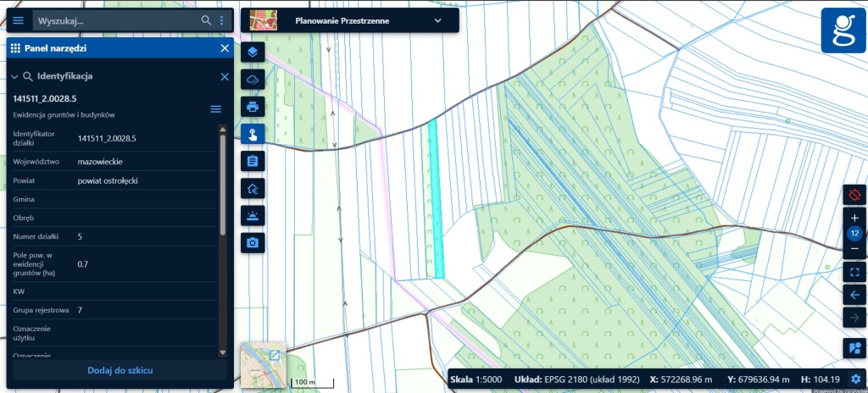Open the print map tool

pos(253,107)
